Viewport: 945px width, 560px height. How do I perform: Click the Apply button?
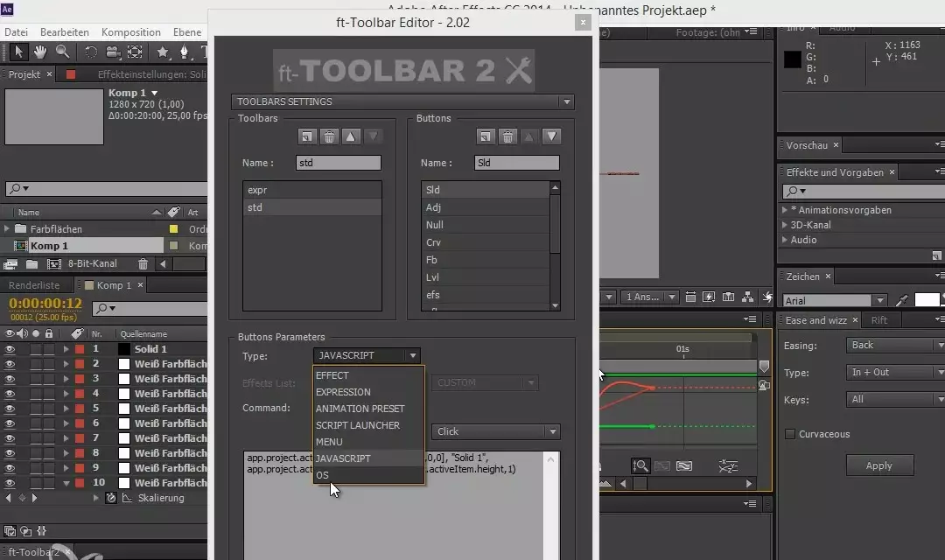tap(878, 465)
